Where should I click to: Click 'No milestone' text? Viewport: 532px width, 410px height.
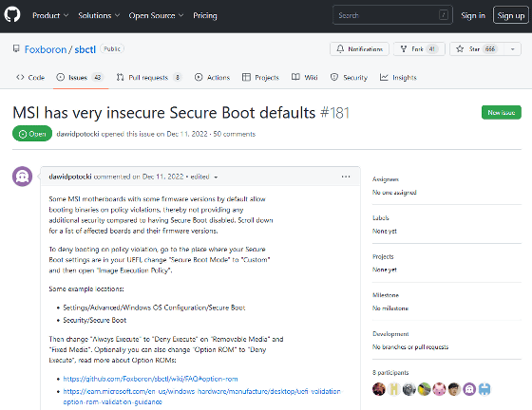coord(390,308)
